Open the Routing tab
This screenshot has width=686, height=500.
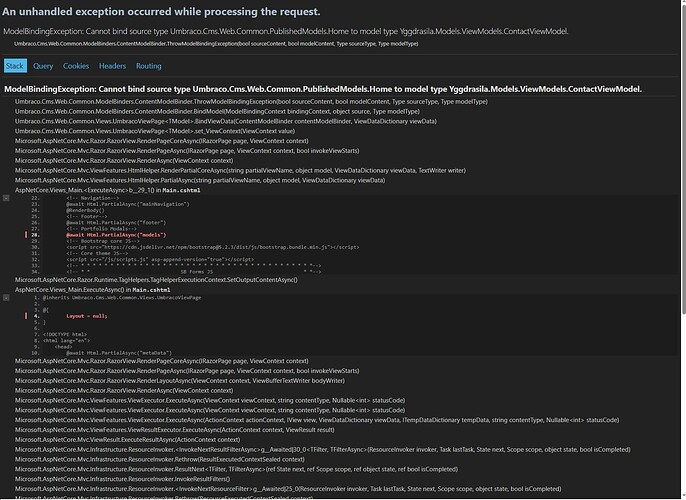(x=149, y=66)
